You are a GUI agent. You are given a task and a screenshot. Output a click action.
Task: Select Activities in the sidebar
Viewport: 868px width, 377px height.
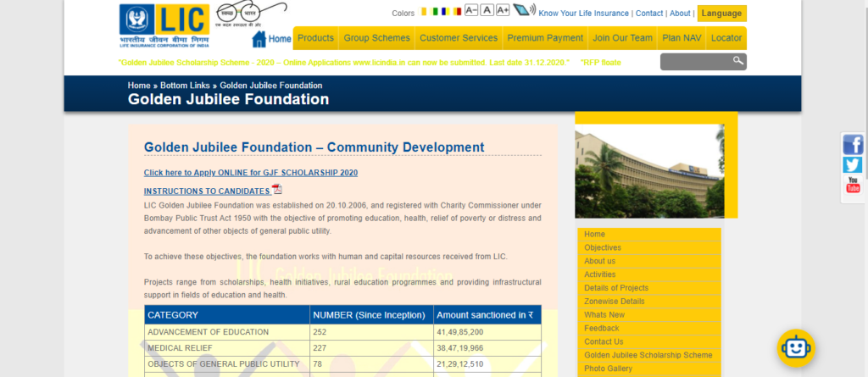[x=649, y=274]
